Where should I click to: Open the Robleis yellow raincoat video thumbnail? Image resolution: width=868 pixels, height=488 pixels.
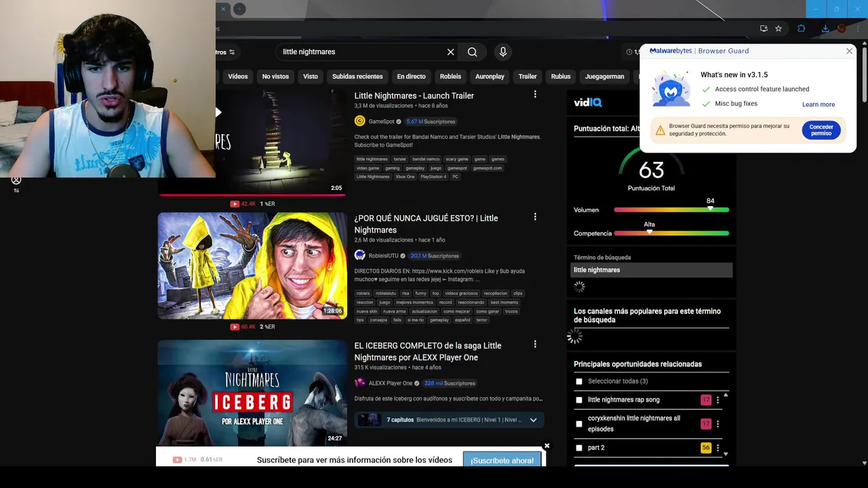pos(252,266)
